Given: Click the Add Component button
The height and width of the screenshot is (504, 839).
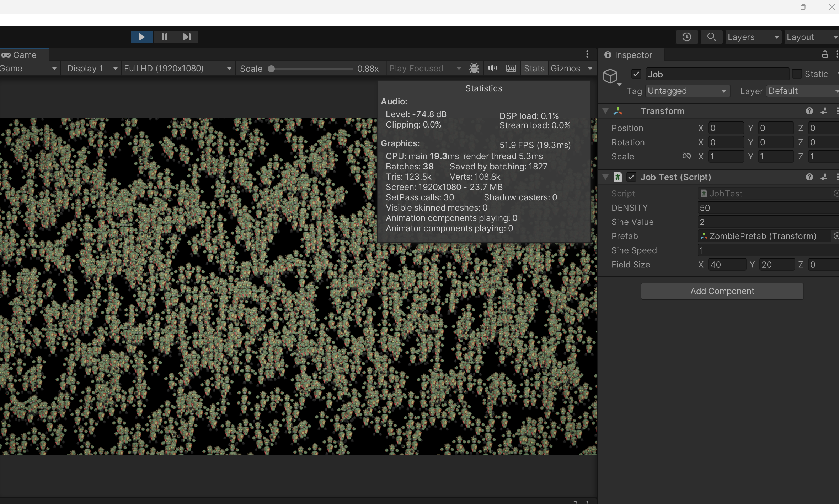Looking at the screenshot, I should coord(722,291).
